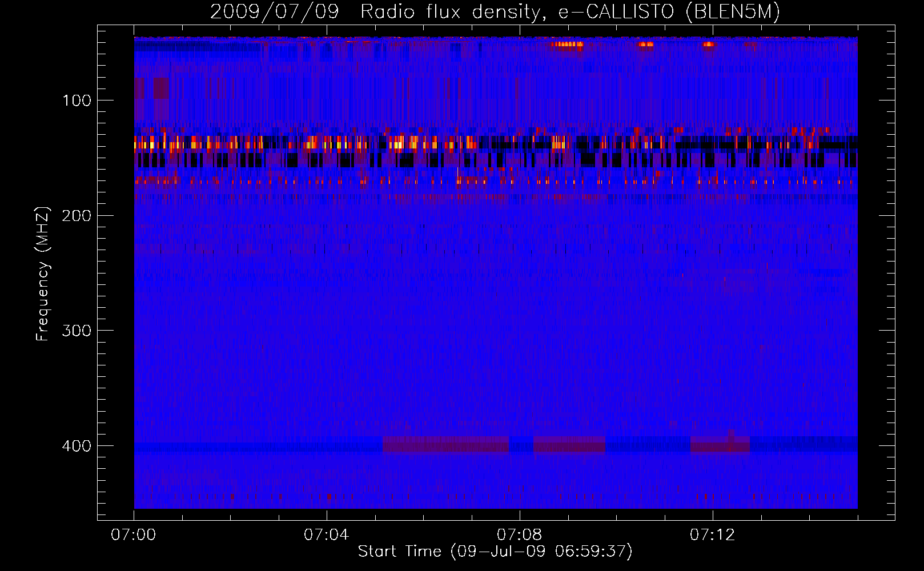The height and width of the screenshot is (571, 924).
Task: Click the 100 frequency tick label
Action: (x=77, y=101)
